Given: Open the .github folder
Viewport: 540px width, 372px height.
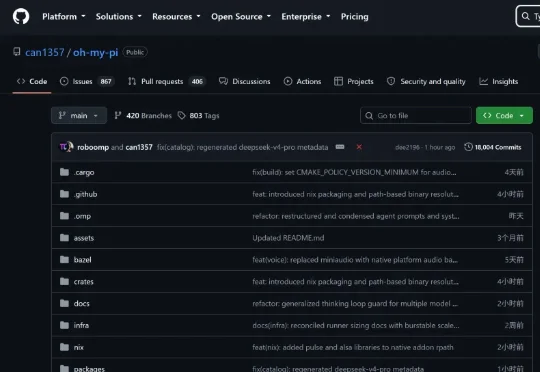Looking at the screenshot, I should (85, 194).
